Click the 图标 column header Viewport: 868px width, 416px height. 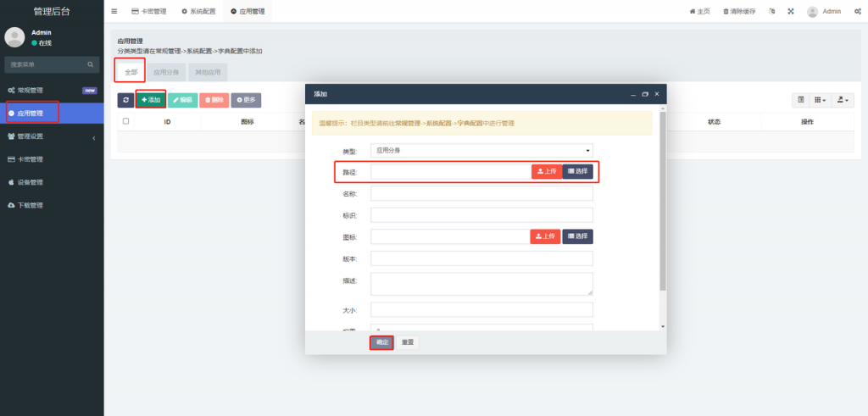pyautogui.click(x=248, y=122)
